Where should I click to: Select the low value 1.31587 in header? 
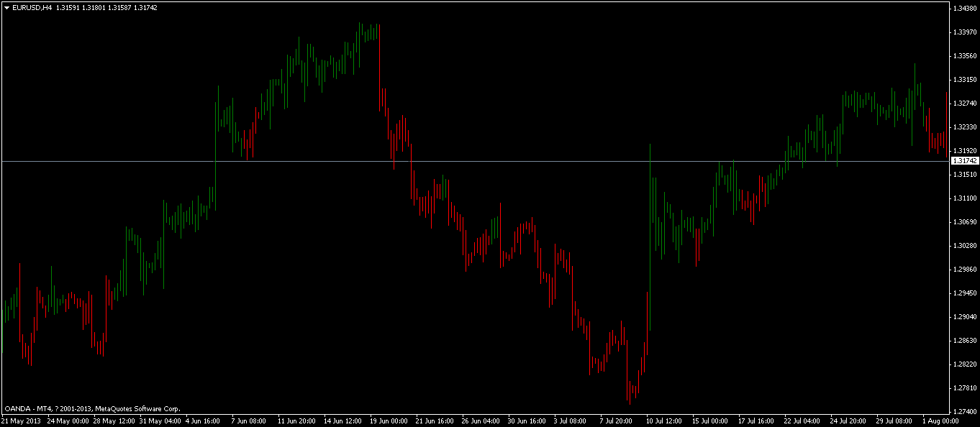coord(119,8)
